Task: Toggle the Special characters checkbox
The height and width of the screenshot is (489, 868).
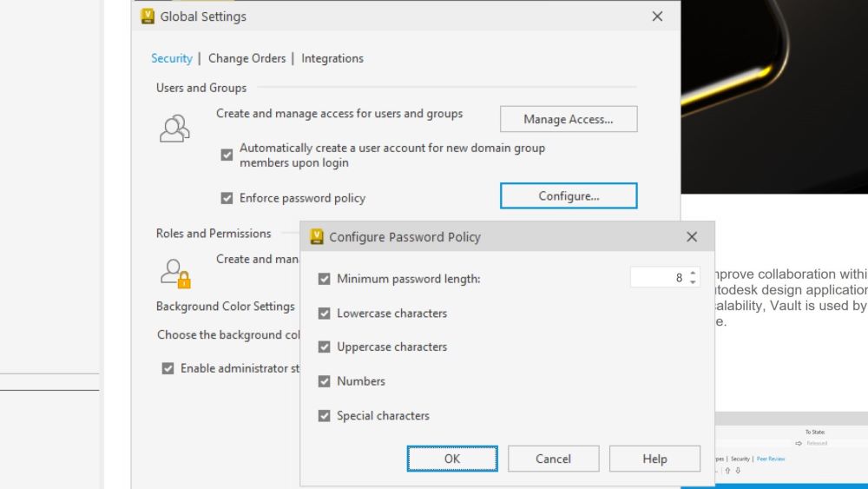Action: coord(325,415)
